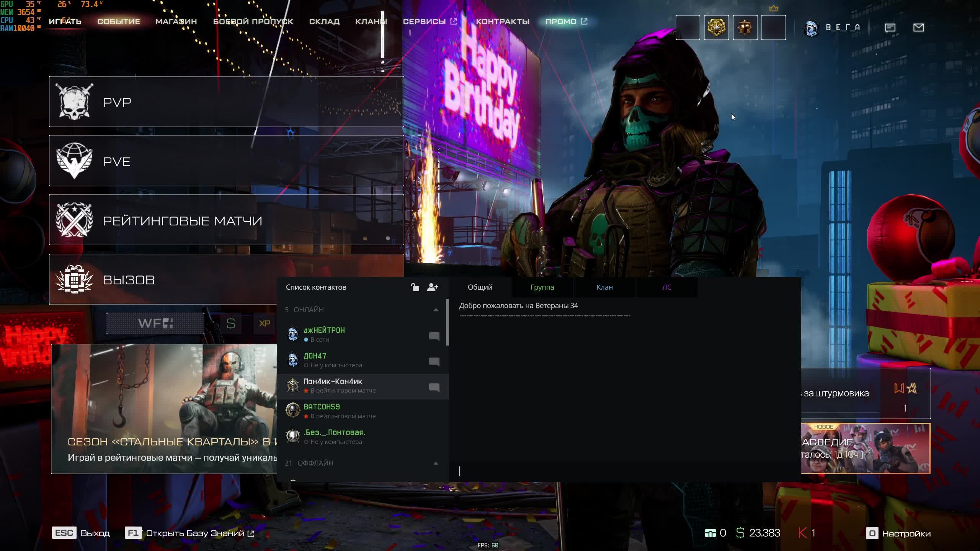Image resolution: width=980 pixels, height=551 pixels.
Task: Click the contacts list scrollbar
Action: pyautogui.click(x=447, y=323)
